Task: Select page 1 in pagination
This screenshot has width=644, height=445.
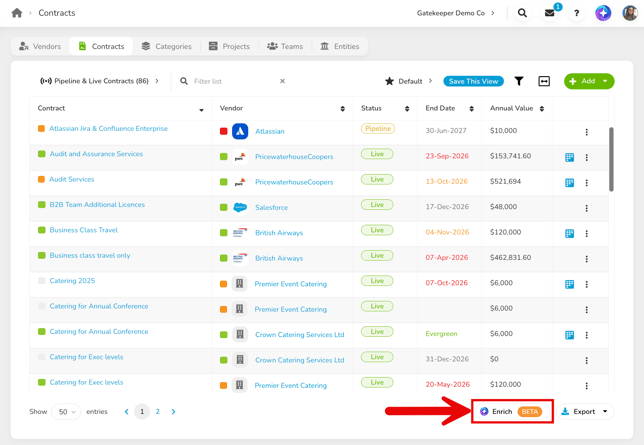Action: pyautogui.click(x=142, y=411)
